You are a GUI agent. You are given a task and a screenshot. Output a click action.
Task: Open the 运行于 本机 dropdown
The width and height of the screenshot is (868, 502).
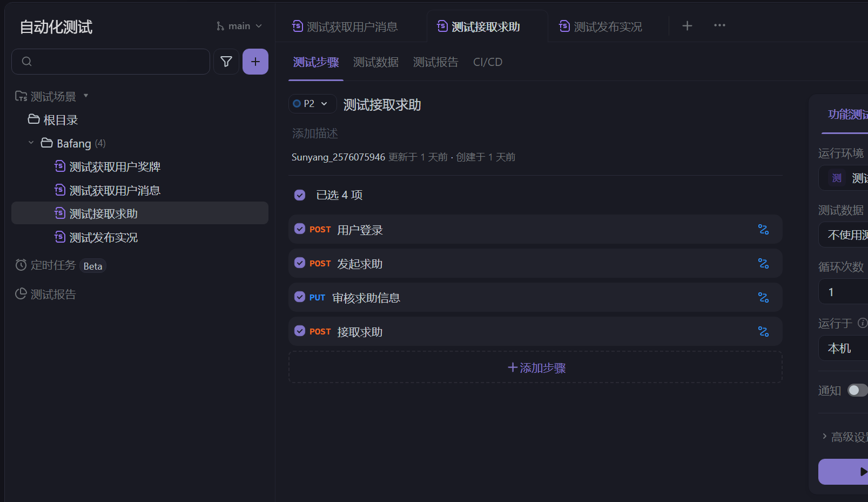[x=844, y=349]
